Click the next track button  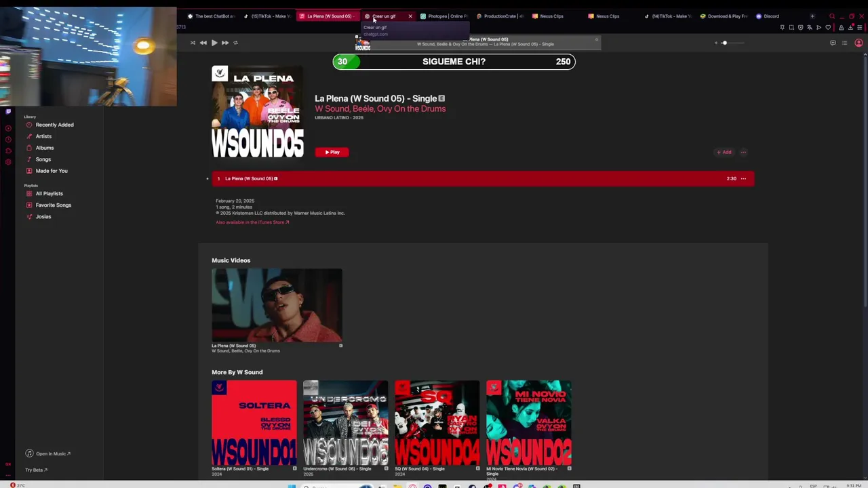(225, 43)
